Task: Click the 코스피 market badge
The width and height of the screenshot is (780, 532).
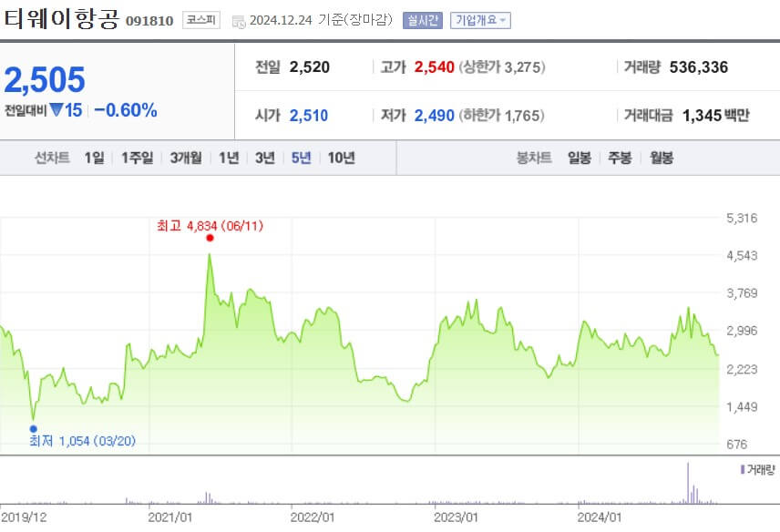Action: pos(196,19)
